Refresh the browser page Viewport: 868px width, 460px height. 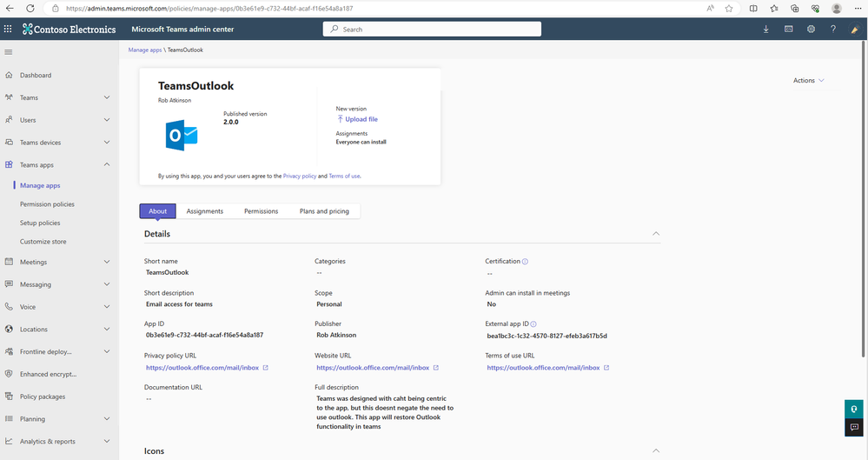[30, 9]
